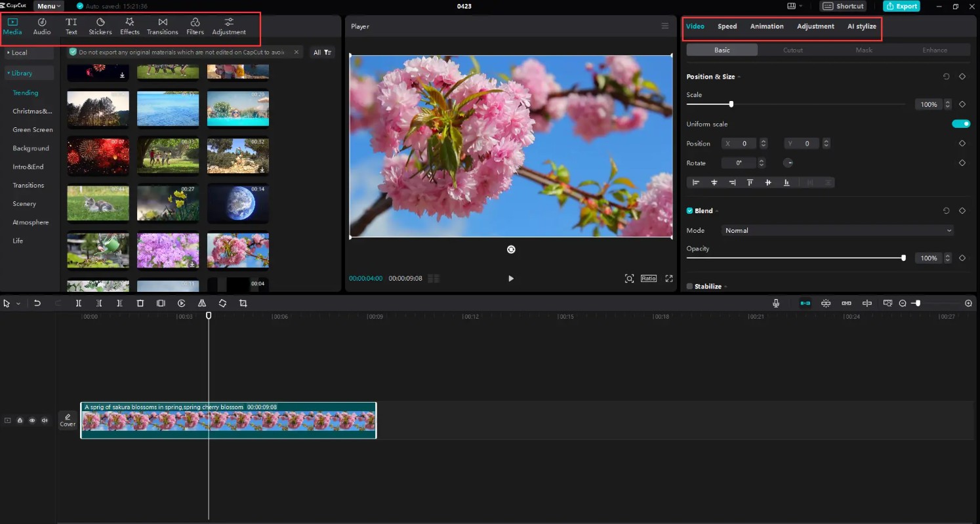The image size is (980, 524).
Task: Hide the video track with the eye icon
Action: (32, 420)
